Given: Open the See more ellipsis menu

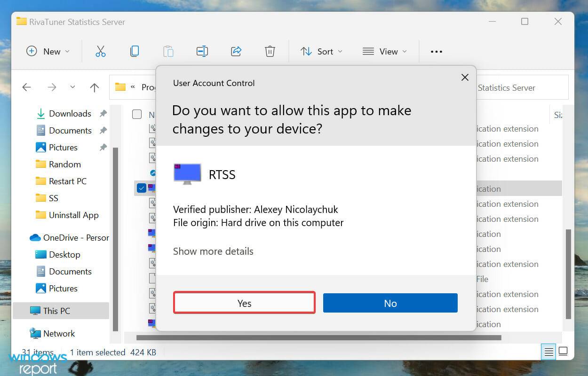Looking at the screenshot, I should [436, 51].
